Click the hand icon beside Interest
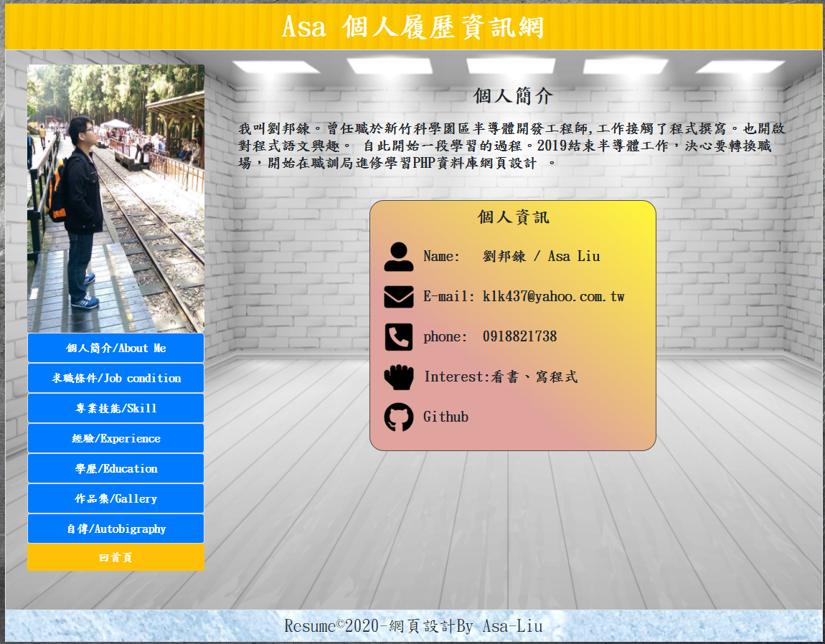The width and height of the screenshot is (825, 644). [x=398, y=377]
